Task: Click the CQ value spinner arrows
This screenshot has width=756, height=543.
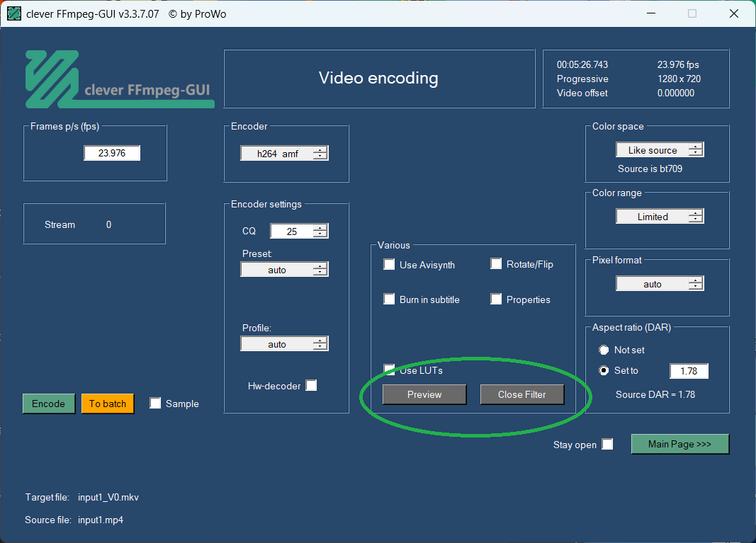Action: (320, 232)
